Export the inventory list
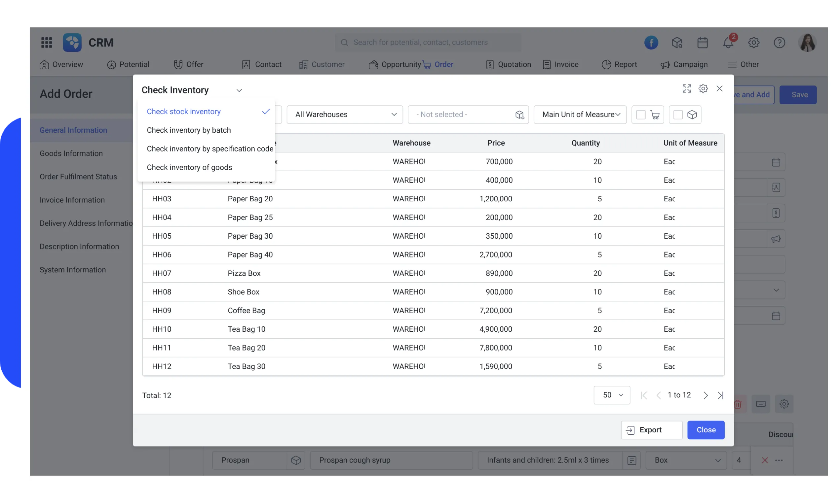Image resolution: width=838 pixels, height=504 pixels. 651,430
